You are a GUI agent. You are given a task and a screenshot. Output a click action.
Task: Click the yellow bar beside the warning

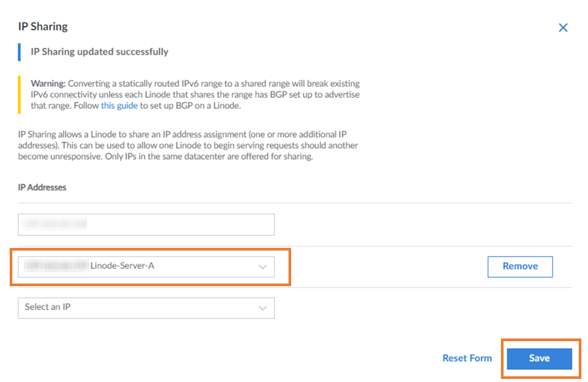(19, 95)
